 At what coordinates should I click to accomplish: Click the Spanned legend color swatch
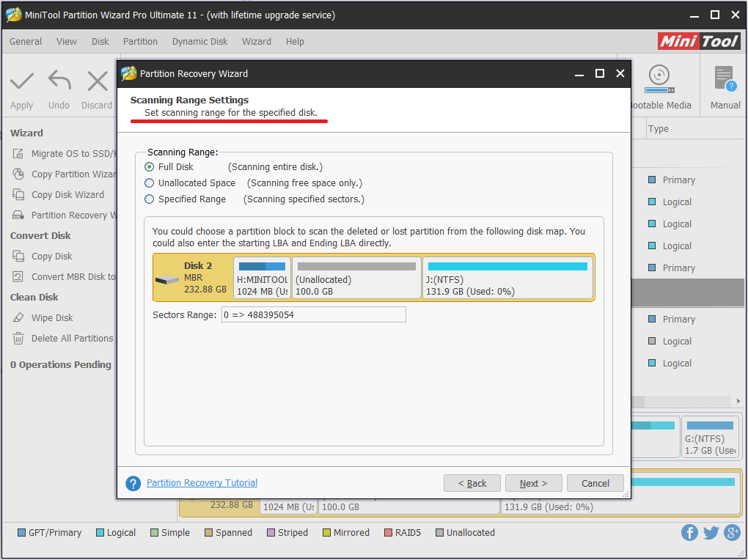[x=208, y=533]
